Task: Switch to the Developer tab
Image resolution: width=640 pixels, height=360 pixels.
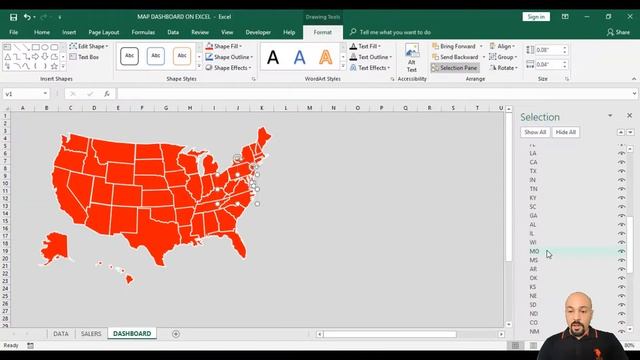Action: click(258, 32)
